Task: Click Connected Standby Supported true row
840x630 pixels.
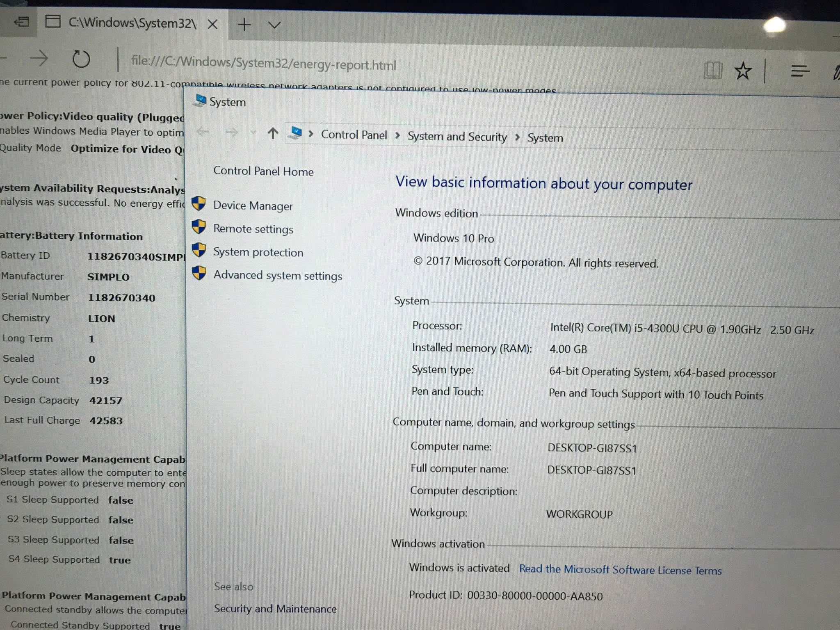Action: coord(96,625)
